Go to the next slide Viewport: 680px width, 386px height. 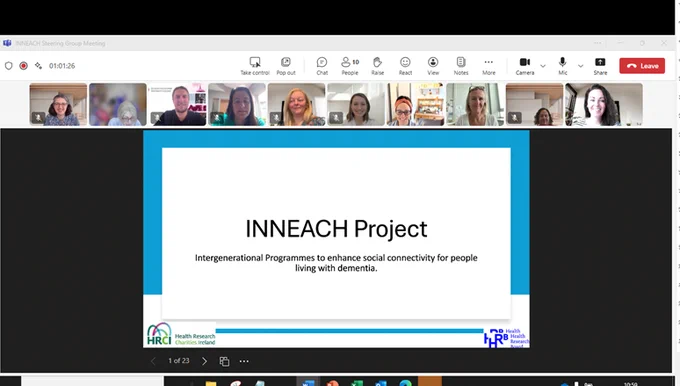204,361
